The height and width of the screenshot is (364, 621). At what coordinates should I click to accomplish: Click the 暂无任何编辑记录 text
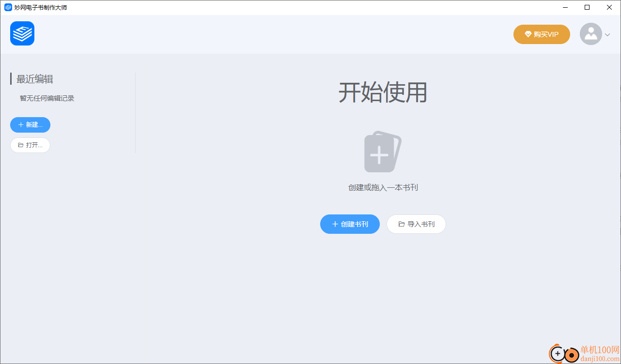47,98
